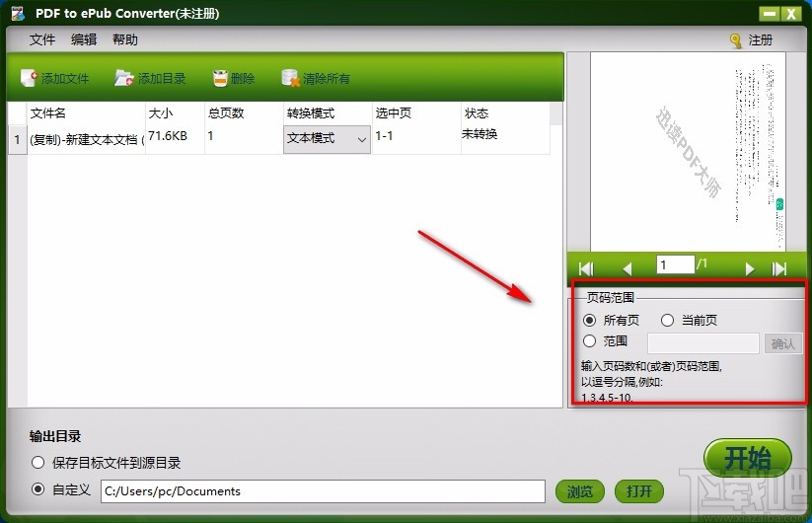Click the 大小 column header
This screenshot has height=523, width=812.
point(175,112)
